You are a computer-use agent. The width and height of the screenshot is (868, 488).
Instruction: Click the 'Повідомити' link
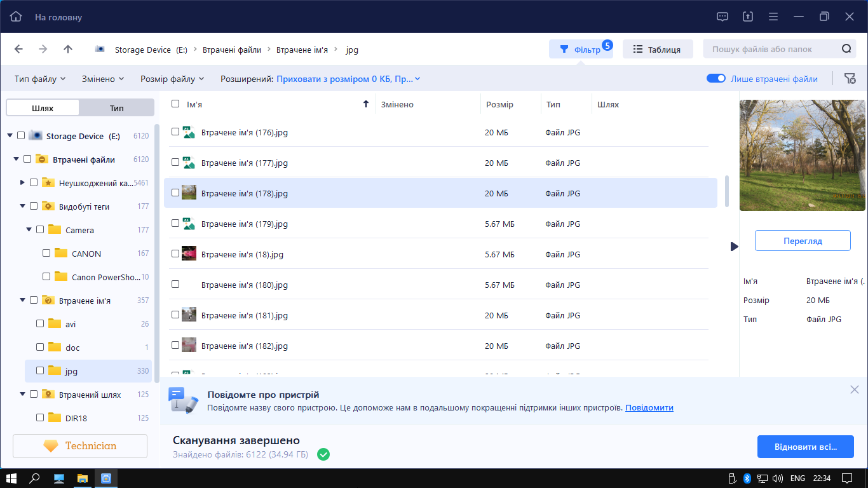pyautogui.click(x=649, y=407)
